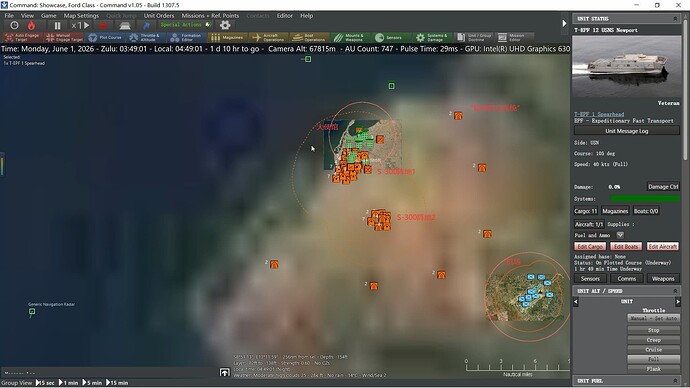
Task: Open the Editor menu
Action: [x=285, y=15]
